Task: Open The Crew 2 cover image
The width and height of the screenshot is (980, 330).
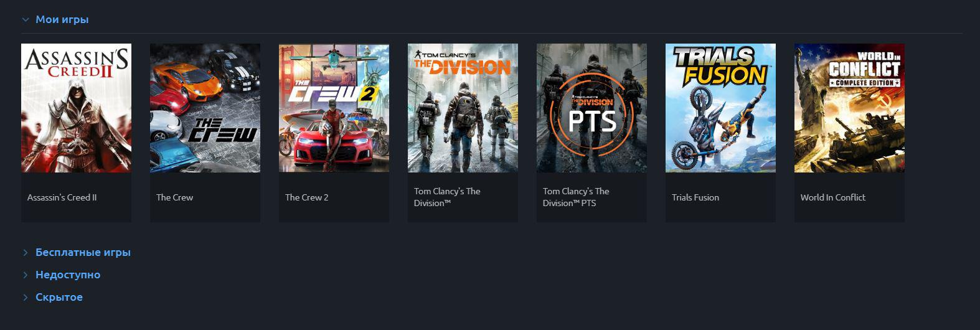Action: point(334,108)
